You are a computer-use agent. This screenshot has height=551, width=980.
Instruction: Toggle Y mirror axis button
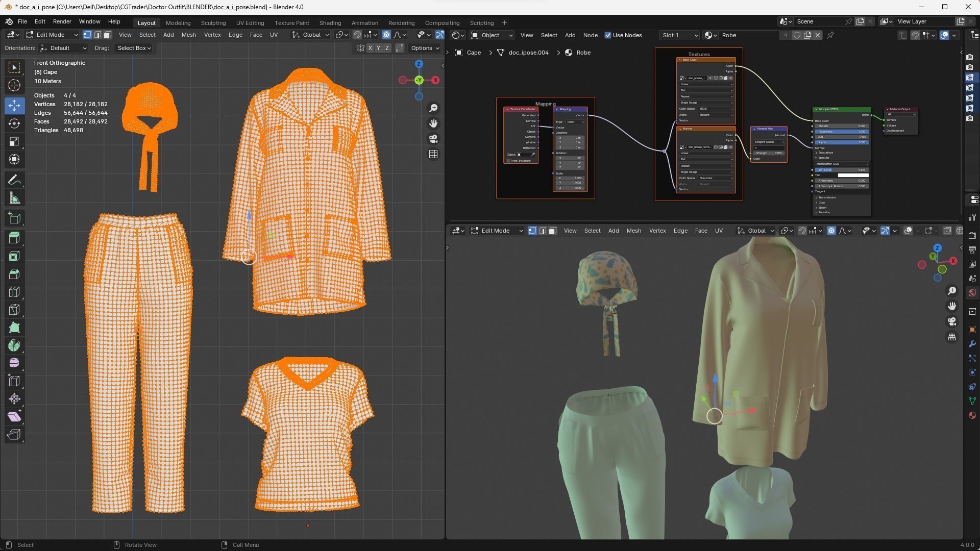click(x=378, y=48)
